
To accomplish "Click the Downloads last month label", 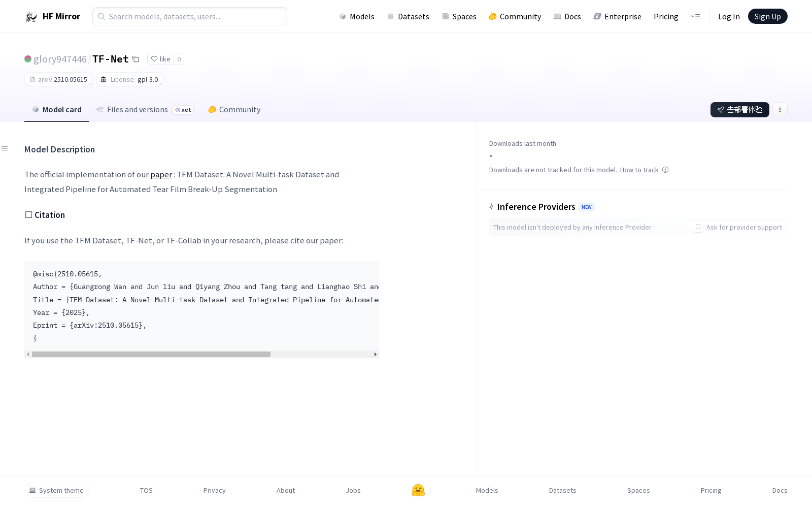I will pos(523,144).
